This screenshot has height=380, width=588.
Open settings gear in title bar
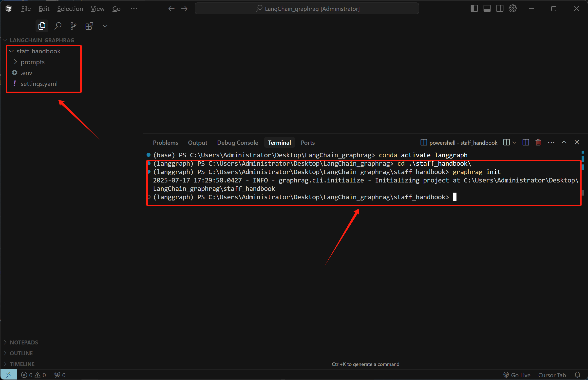coord(513,9)
